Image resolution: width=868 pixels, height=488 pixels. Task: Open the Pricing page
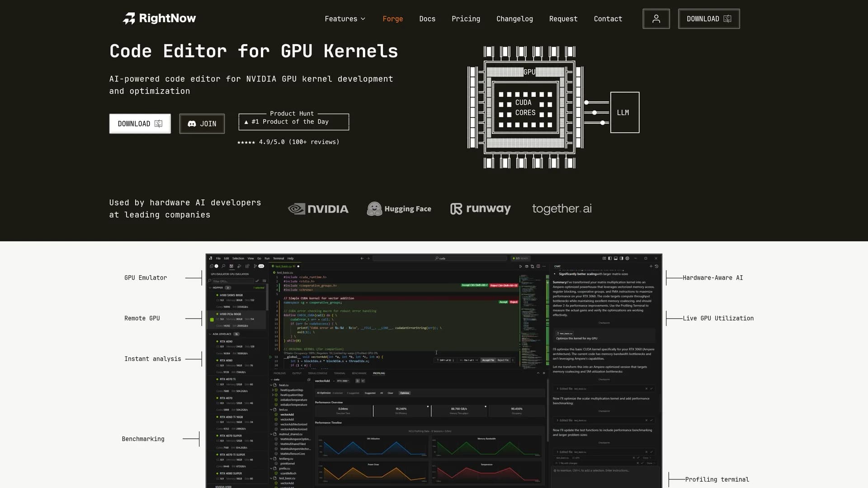466,19
